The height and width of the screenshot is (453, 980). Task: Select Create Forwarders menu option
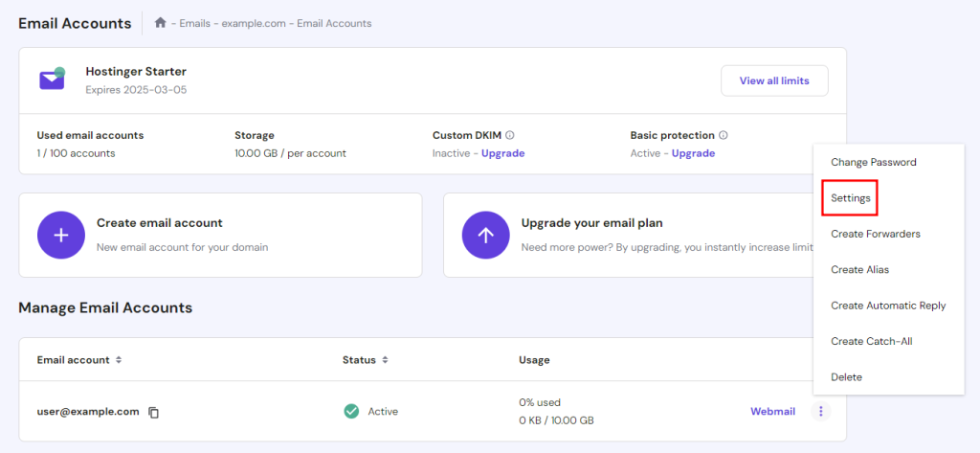[875, 234]
